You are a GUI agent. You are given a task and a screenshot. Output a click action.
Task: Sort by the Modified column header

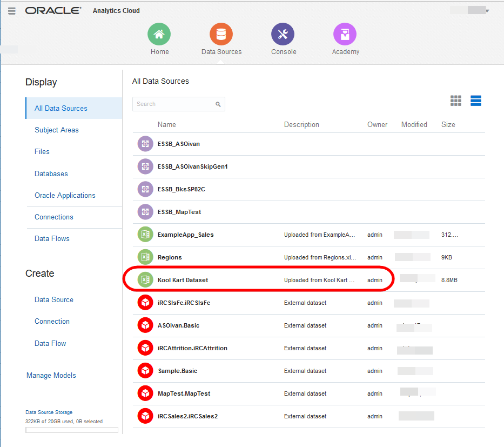coord(414,124)
